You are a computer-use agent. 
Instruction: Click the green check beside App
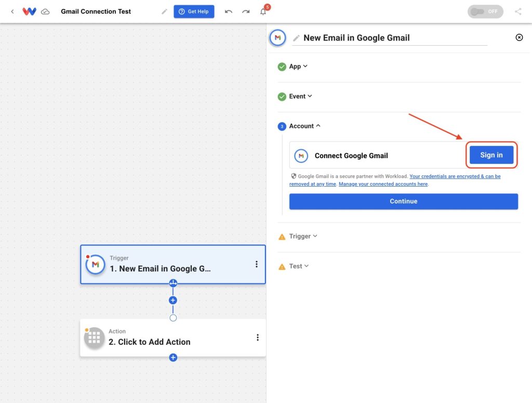[x=282, y=67]
